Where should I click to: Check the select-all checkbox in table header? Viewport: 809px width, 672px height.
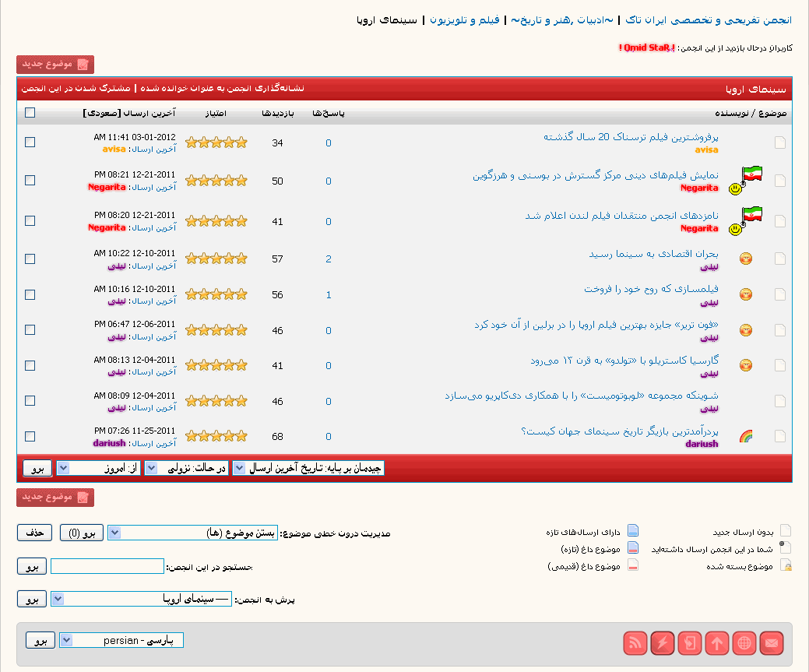30,112
